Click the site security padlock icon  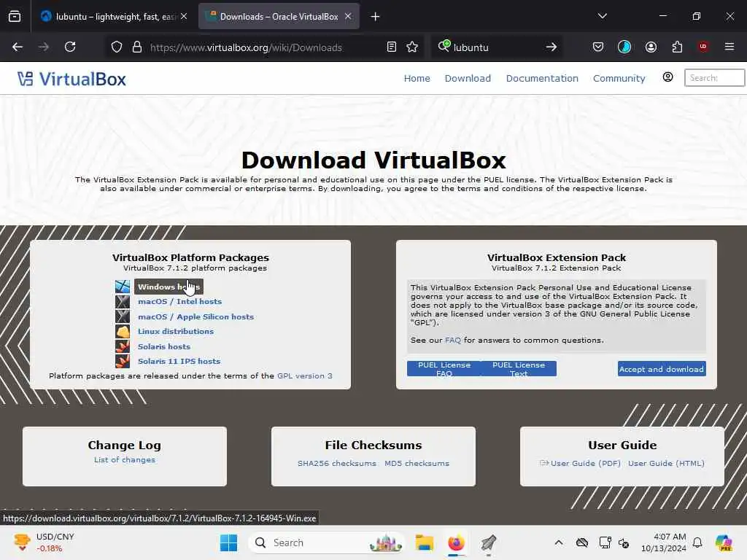pos(137,47)
